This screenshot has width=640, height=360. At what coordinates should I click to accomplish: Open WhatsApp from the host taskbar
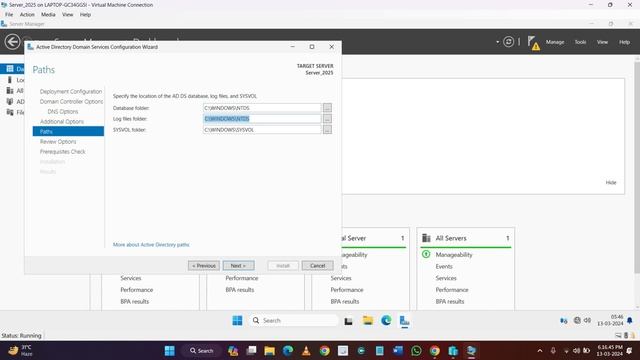pyautogui.click(x=416, y=351)
